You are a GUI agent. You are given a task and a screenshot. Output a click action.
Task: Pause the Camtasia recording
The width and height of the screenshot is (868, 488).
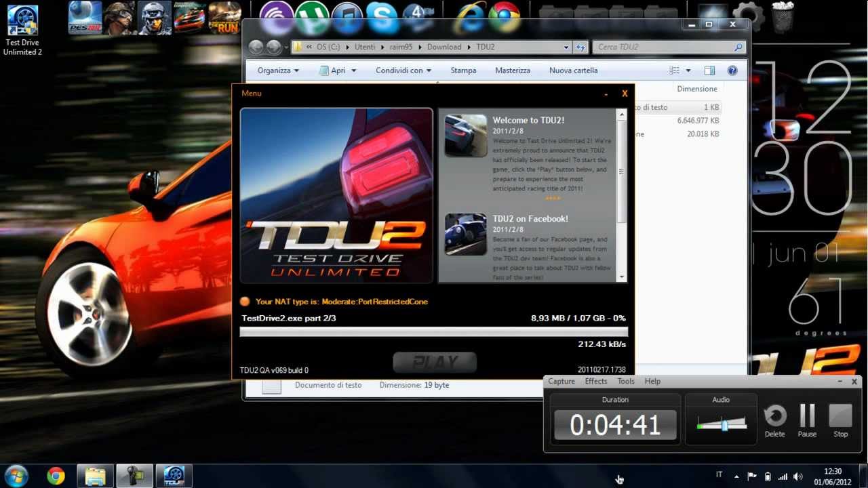(x=807, y=421)
